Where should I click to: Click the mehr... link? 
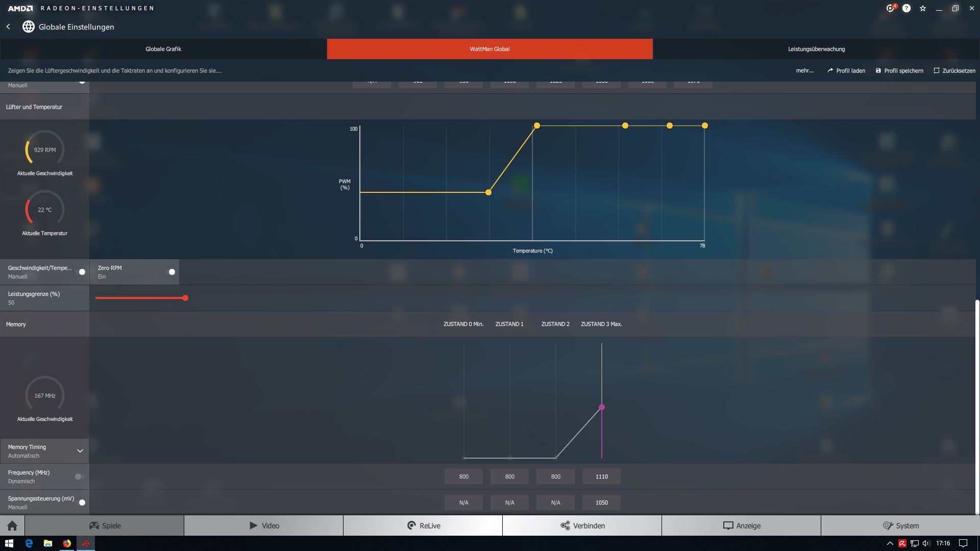coord(805,71)
